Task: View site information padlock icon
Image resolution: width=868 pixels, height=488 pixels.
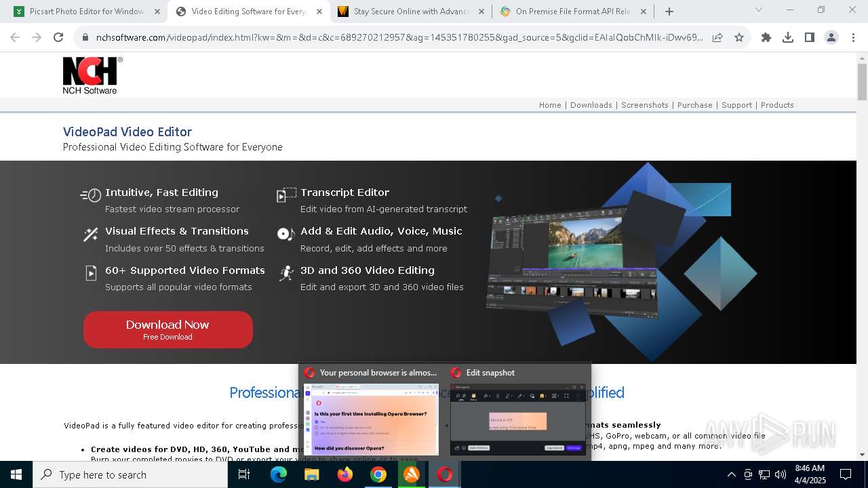Action: point(85,38)
